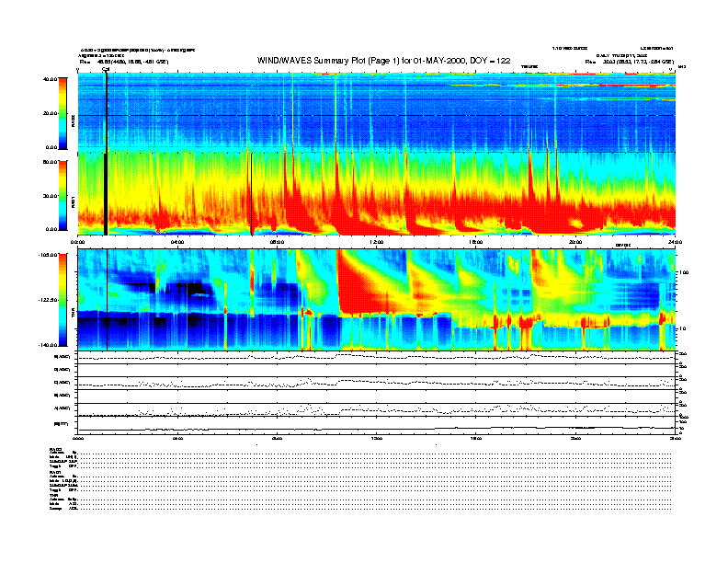Viewport: 728px width, 563px height.
Task: Click the "-122.50" label on TNR scale
Action: point(48,300)
